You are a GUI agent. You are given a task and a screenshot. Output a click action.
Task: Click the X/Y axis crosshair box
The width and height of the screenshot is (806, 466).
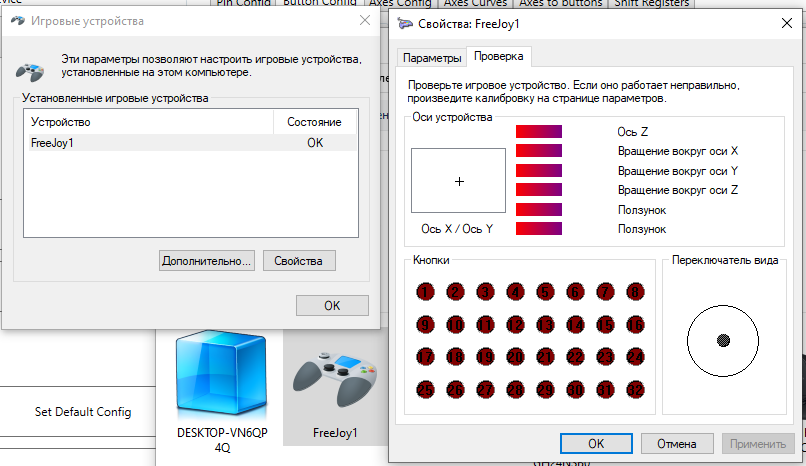459,180
